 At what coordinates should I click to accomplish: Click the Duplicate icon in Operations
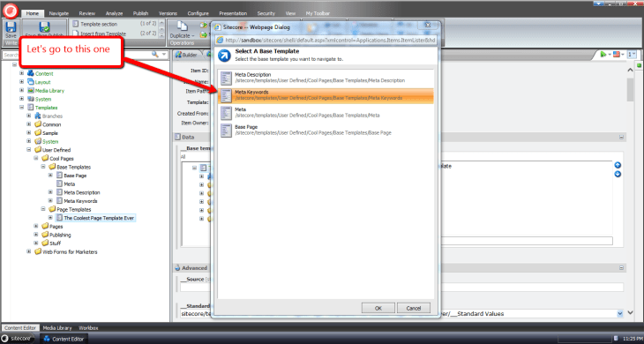coord(182,26)
